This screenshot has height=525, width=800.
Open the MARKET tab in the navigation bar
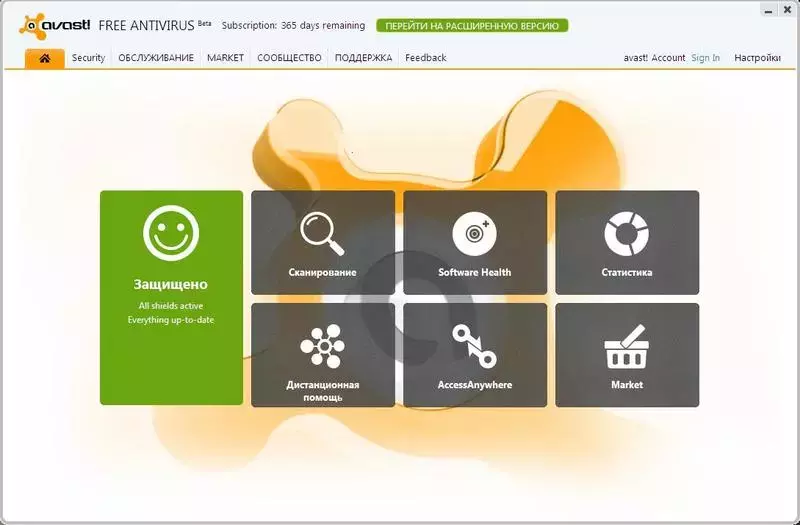coord(225,58)
